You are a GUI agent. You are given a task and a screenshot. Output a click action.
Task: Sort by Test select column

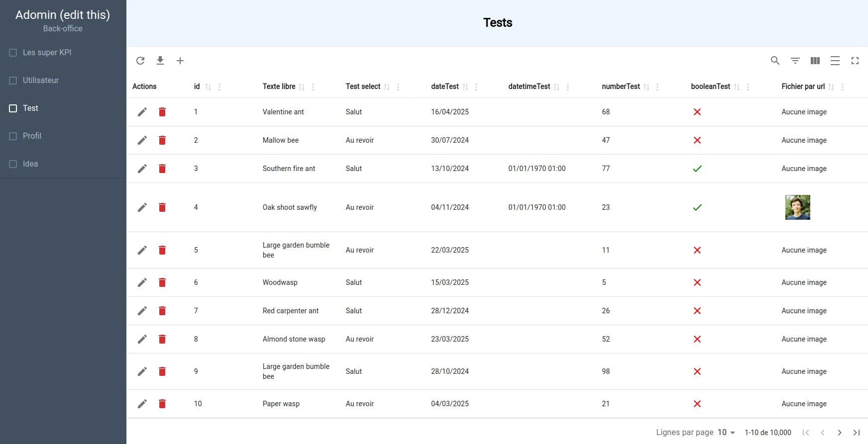pos(387,87)
